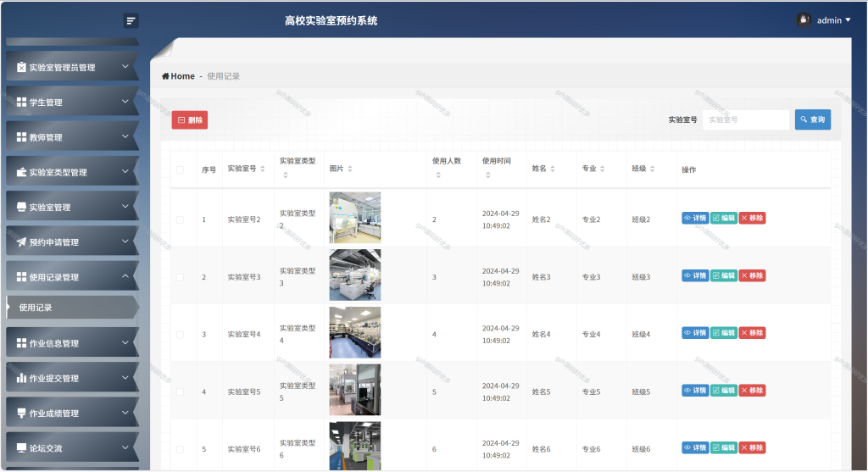
Task: Open the lab photo thumbnail for 实验室号2
Action: click(355, 218)
